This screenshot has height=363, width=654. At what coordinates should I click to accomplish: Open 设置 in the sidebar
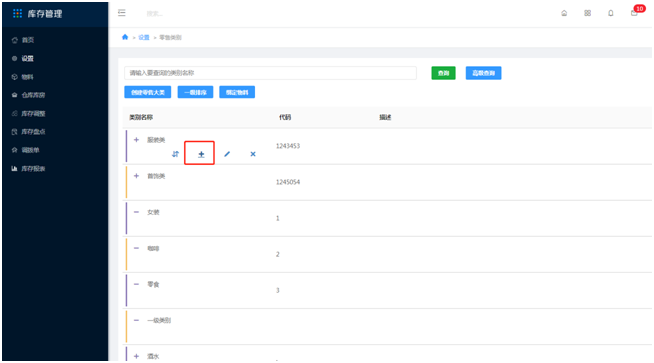pyautogui.click(x=28, y=58)
